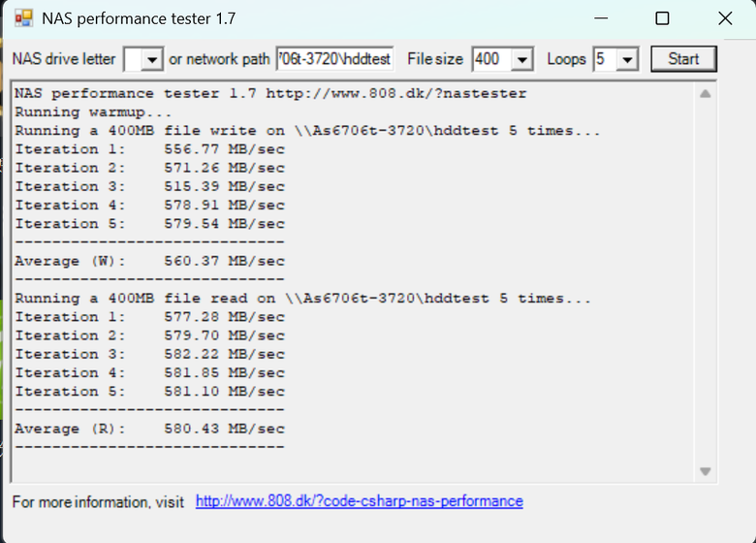Viewport: 756px width, 543px height.
Task: Click read result '579.70 MB/sec'
Action: tap(224, 335)
